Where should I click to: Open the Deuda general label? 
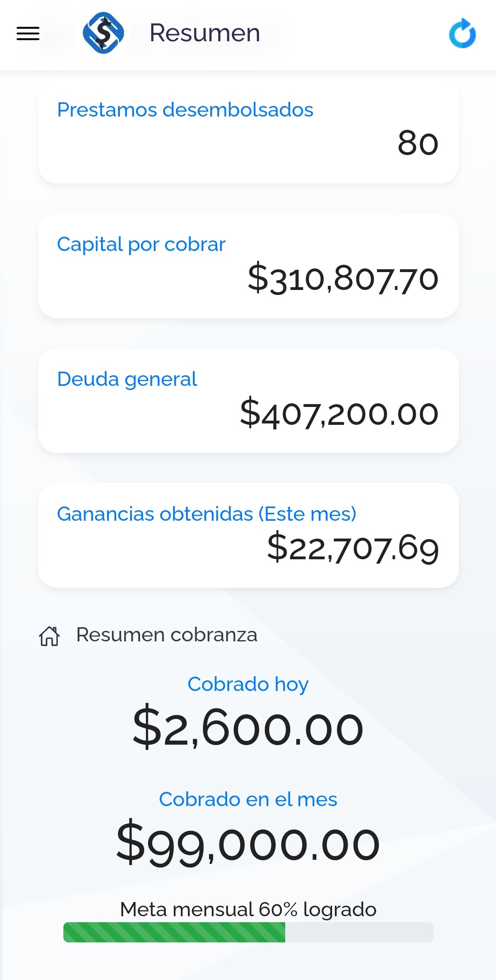pyautogui.click(x=127, y=379)
